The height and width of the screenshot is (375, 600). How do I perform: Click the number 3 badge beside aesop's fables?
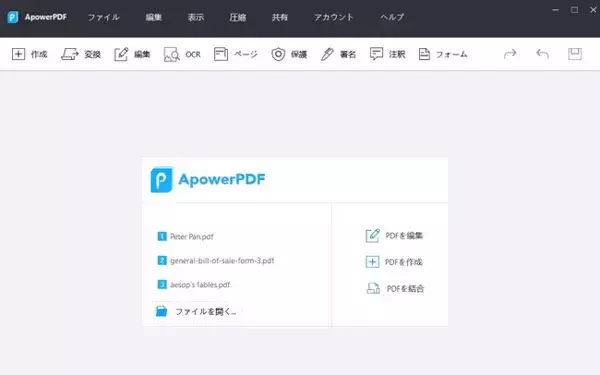click(162, 285)
